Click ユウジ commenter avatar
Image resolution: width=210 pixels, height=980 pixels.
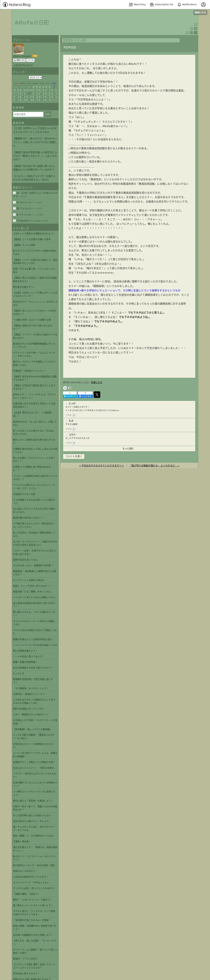67,434
